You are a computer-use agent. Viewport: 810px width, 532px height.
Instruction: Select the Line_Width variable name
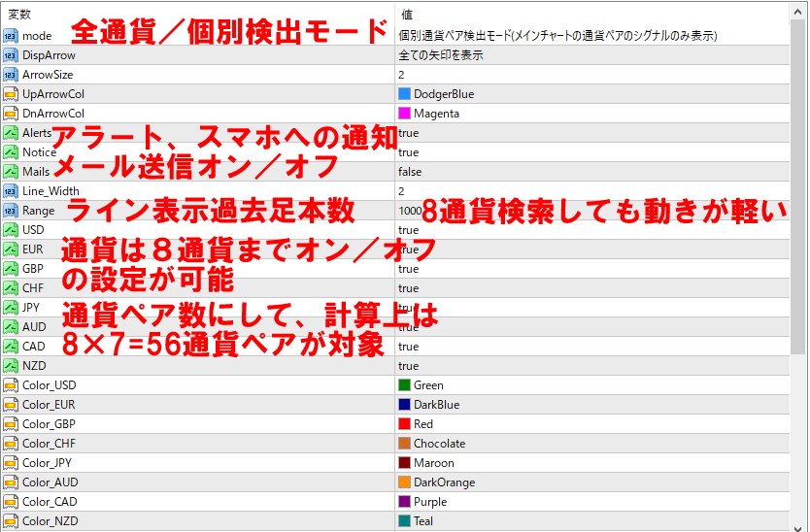(51, 191)
